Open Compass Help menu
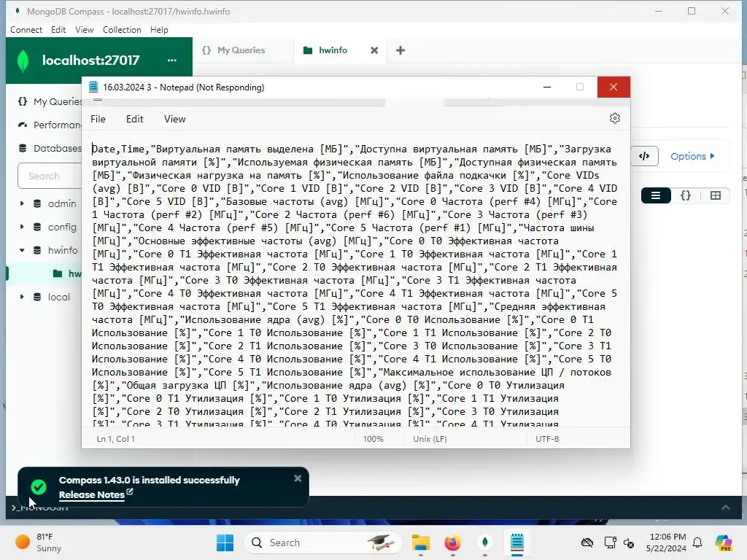This screenshot has height=560, width=747. pyautogui.click(x=159, y=29)
